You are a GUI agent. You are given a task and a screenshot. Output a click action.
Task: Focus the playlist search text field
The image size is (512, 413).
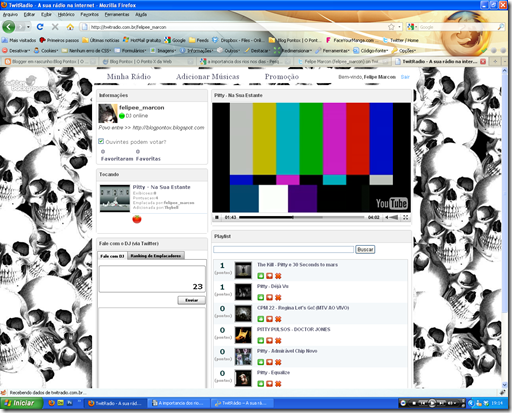(283, 249)
